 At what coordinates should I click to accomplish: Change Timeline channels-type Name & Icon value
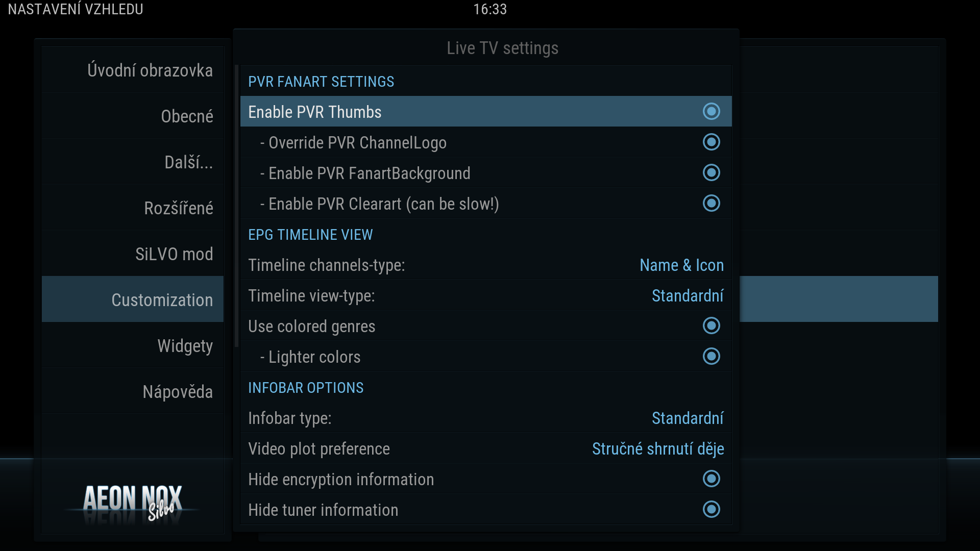(681, 265)
